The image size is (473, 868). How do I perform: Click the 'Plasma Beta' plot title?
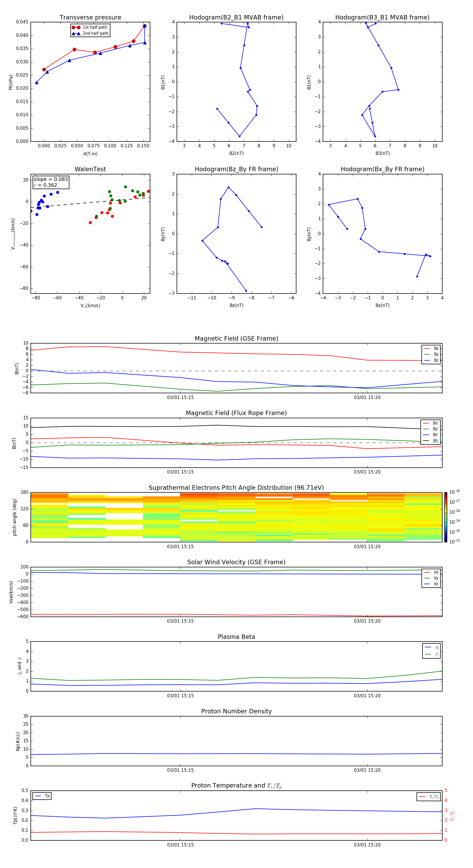pyautogui.click(x=236, y=637)
